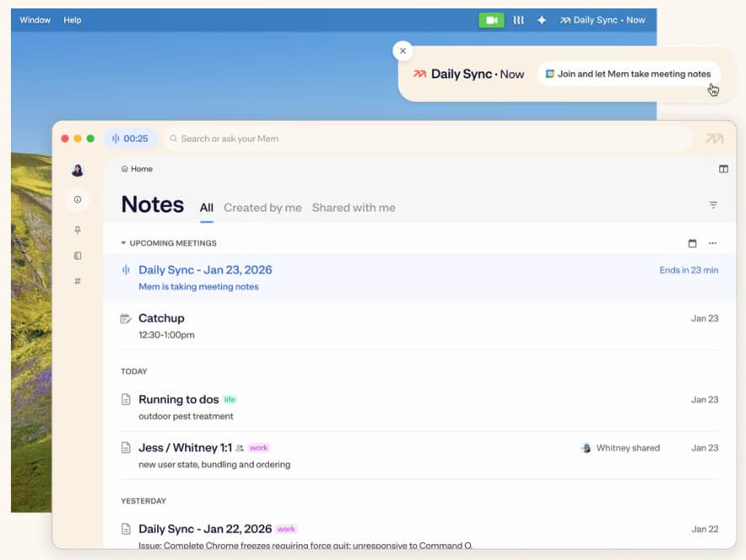Open the user profile avatar in sidebar

77,170
